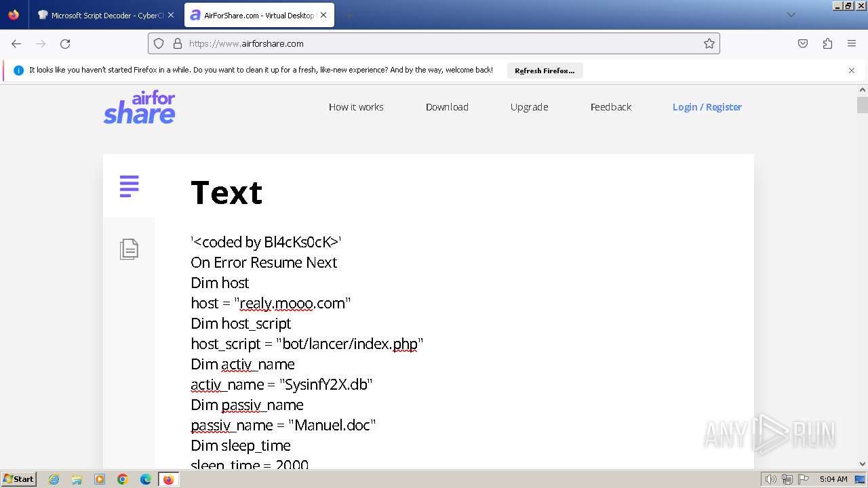Open the Upgrade page
This screenshot has height=488, width=868.
(529, 107)
